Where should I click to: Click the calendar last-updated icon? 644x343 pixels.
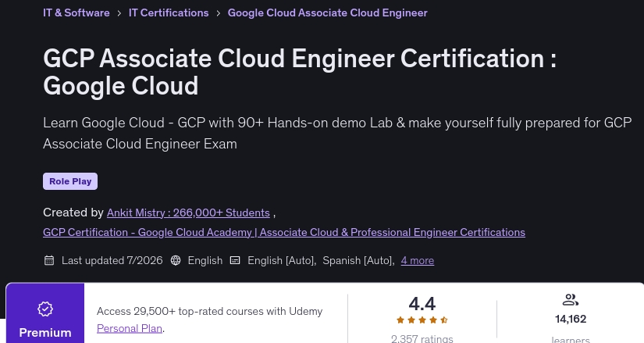click(x=49, y=260)
